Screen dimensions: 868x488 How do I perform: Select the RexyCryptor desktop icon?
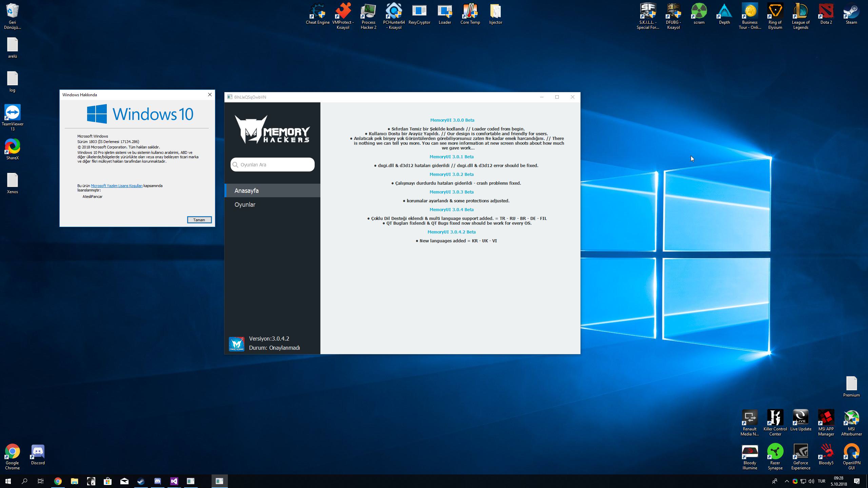[x=419, y=14]
